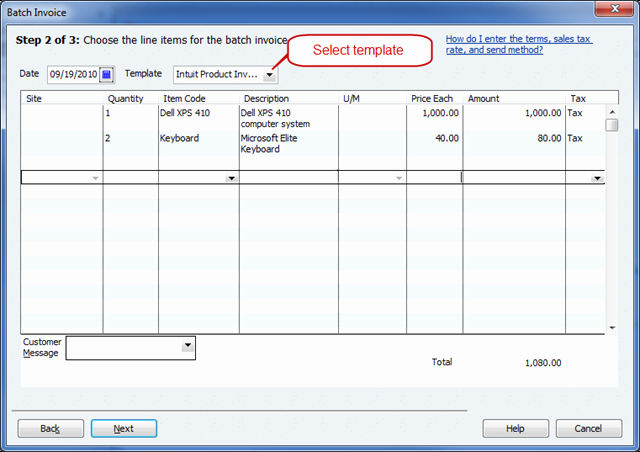Click the empty Quantity cell in new row
This screenshot has height=452, width=640.
(131, 178)
